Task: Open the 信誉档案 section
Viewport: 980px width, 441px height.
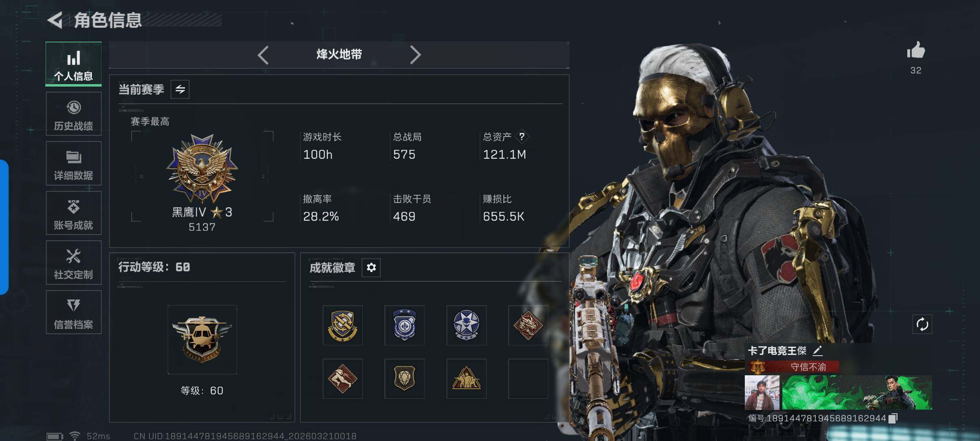Action: (x=73, y=312)
